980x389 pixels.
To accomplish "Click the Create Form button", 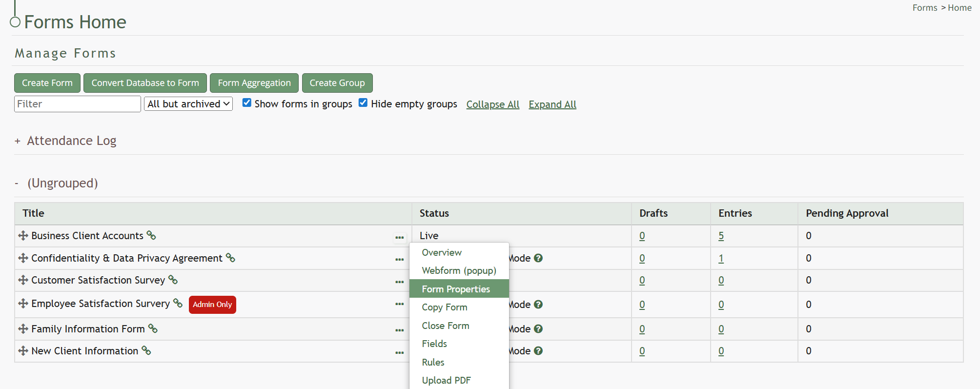I will [x=47, y=83].
